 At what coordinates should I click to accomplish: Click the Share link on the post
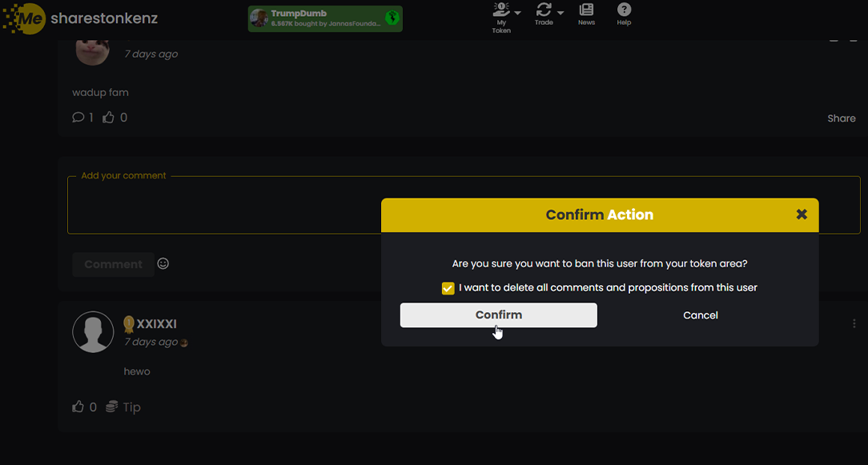coord(841,118)
